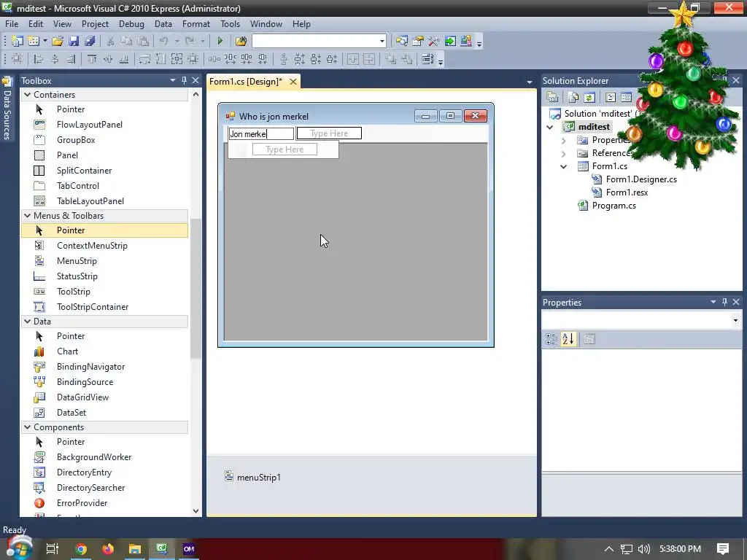
Task: Click the Show All Files icon in Solution Explorer
Action: click(x=573, y=97)
